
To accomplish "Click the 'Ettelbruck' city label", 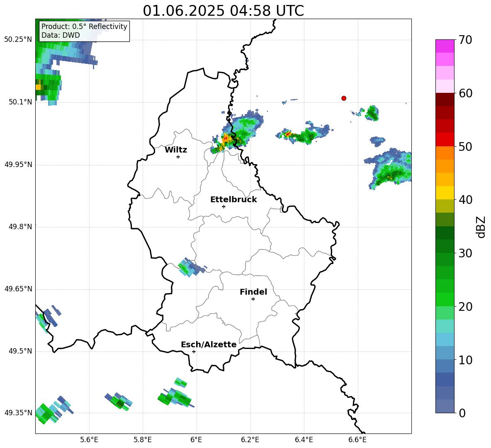I will click(x=233, y=200).
